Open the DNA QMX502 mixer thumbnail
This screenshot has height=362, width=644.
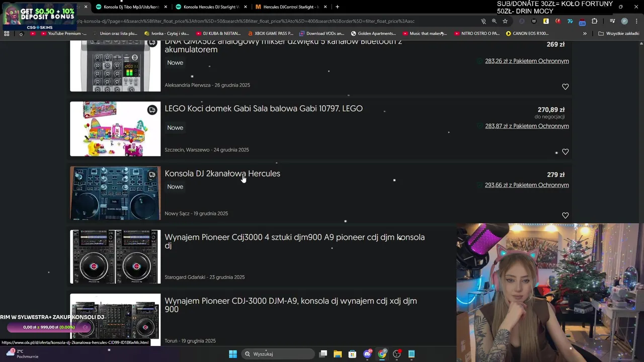click(115, 66)
